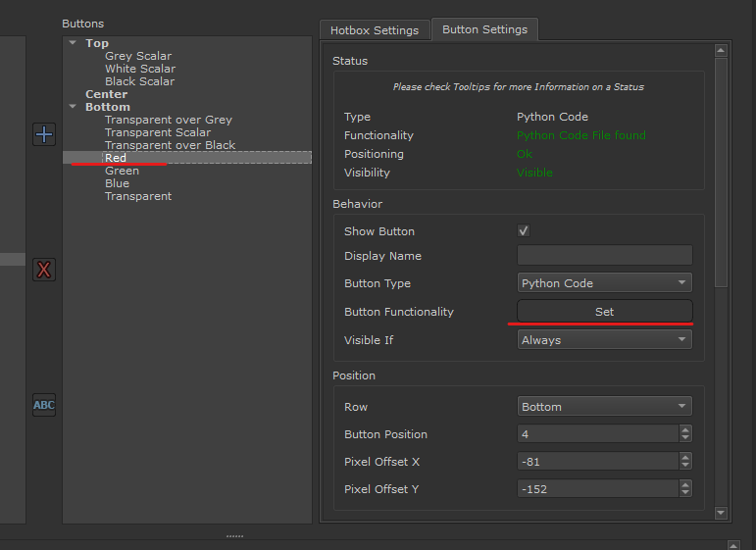The height and width of the screenshot is (550, 756).
Task: Decrease Pixel Offset Y with down arrow
Action: [x=685, y=493]
